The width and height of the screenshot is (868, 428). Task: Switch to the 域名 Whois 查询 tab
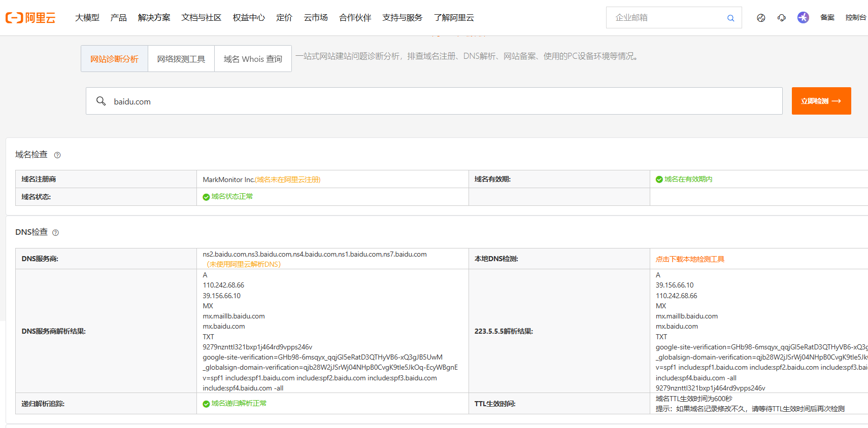pos(253,59)
